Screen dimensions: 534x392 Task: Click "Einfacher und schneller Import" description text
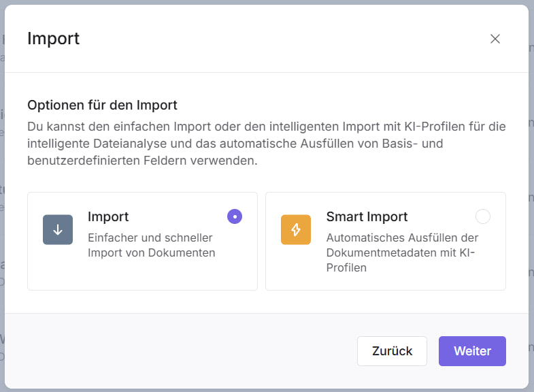tap(151, 245)
